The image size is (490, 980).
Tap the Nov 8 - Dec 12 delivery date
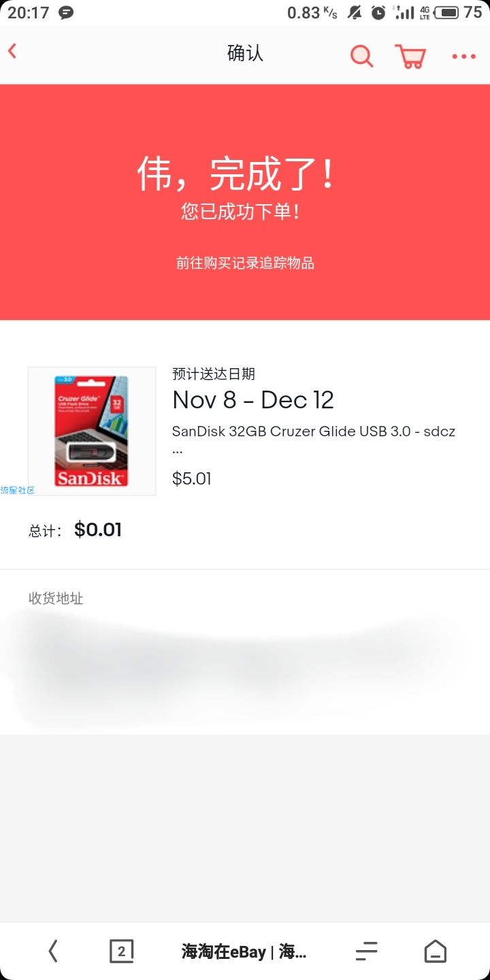click(x=253, y=399)
